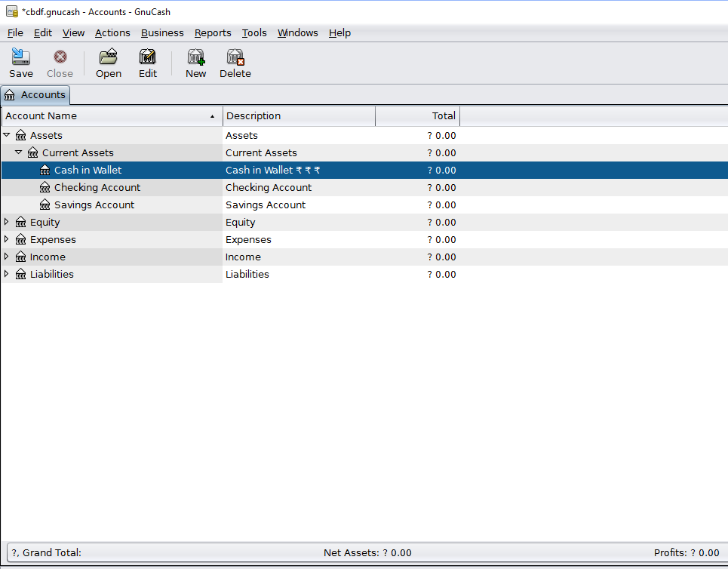728x569 pixels.
Task: Open the Tools menu
Action: (x=254, y=33)
